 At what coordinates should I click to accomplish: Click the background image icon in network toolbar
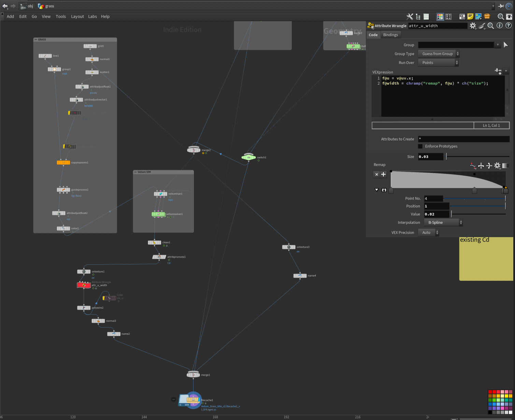click(478, 16)
